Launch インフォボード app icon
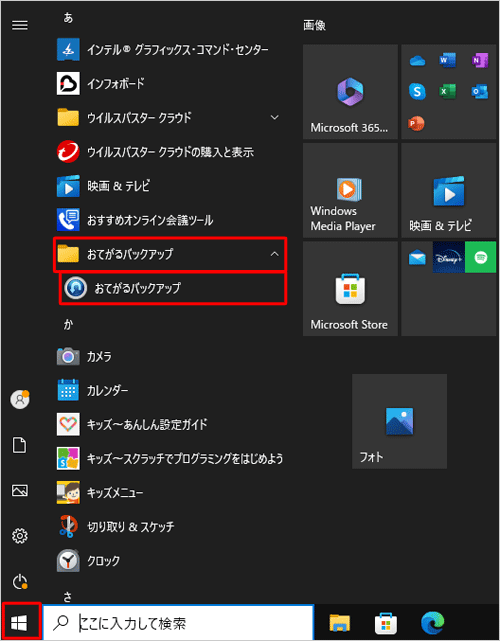 click(x=68, y=84)
